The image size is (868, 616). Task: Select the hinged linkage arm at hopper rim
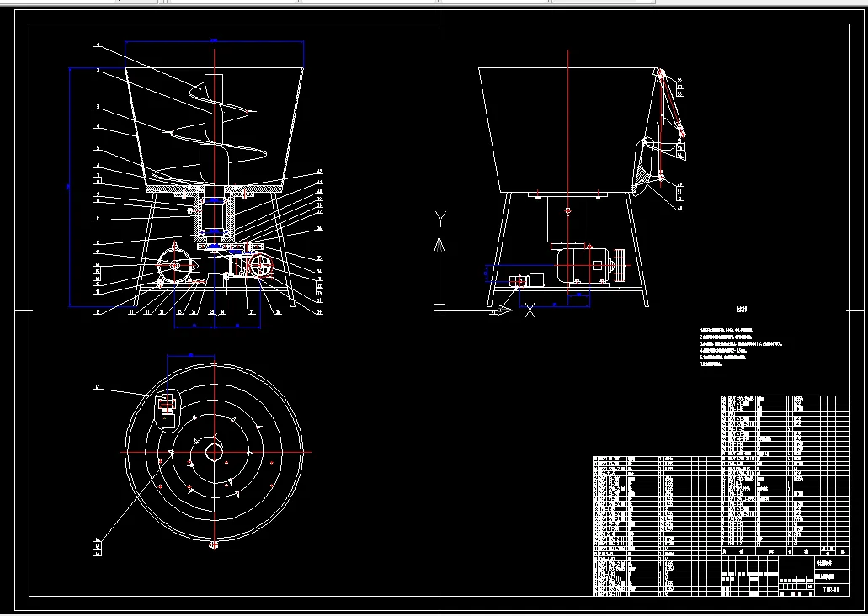pos(672,104)
